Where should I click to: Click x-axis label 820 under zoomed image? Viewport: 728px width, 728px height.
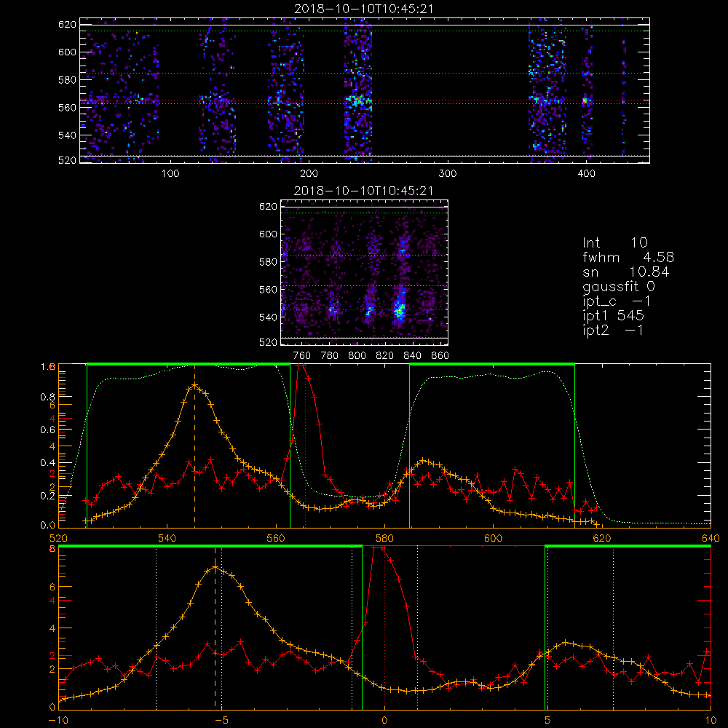point(385,356)
